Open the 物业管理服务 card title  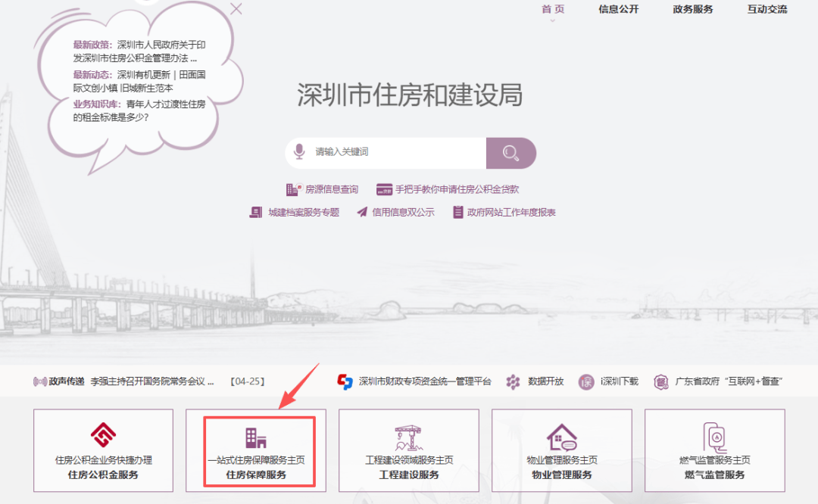(562, 474)
